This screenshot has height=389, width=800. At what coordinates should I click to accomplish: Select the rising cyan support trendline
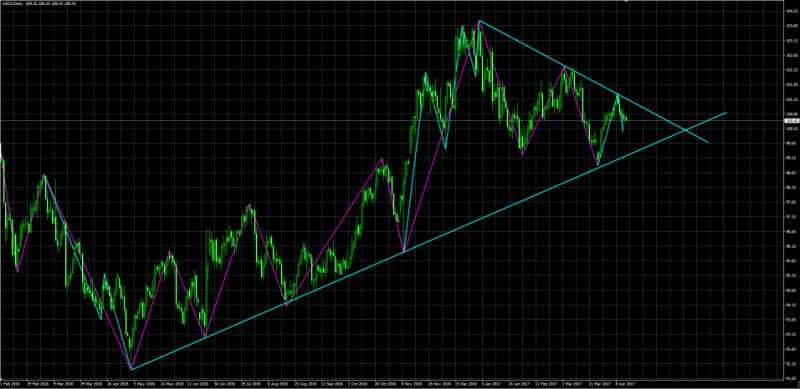click(x=429, y=240)
